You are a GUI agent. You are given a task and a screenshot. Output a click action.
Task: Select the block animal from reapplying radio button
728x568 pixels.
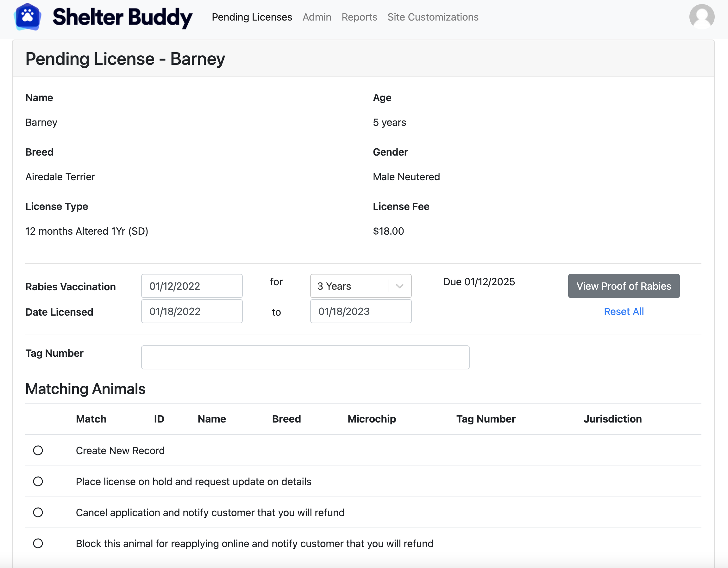click(38, 543)
